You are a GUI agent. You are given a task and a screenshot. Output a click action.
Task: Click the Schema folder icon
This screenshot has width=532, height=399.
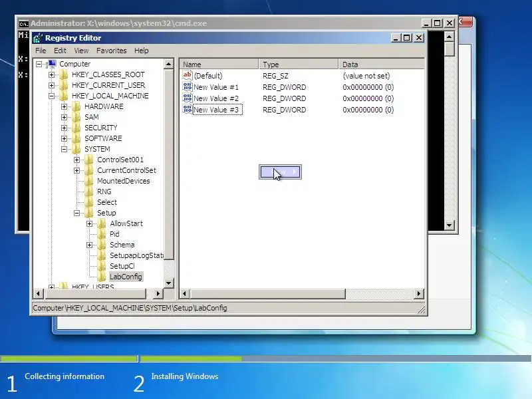pos(102,245)
